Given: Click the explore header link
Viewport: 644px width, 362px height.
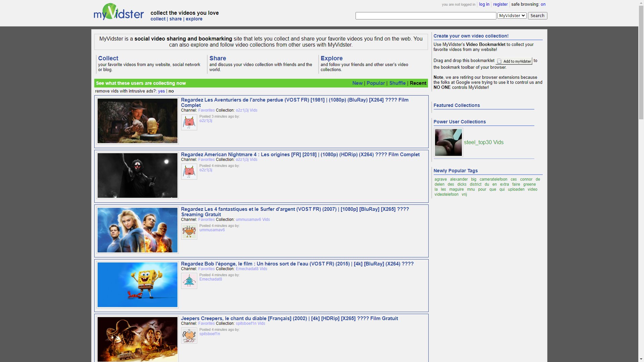Looking at the screenshot, I should [x=194, y=19].
